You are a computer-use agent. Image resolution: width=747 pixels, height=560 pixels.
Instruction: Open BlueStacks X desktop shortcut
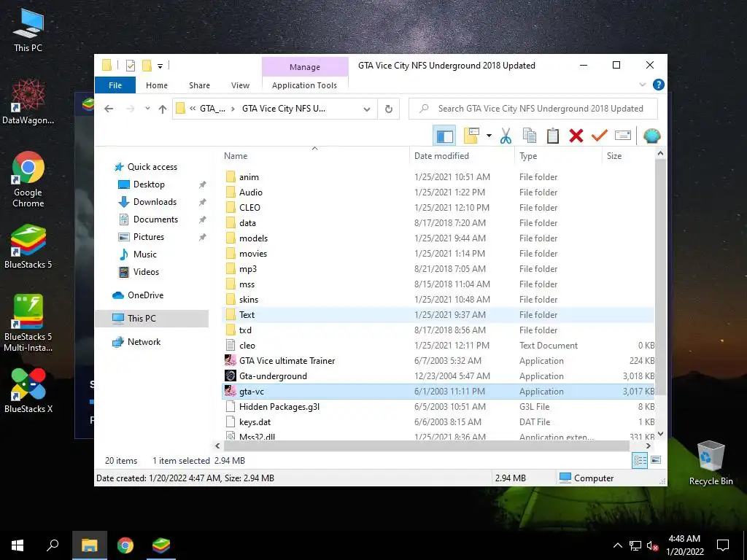pyautogui.click(x=28, y=390)
